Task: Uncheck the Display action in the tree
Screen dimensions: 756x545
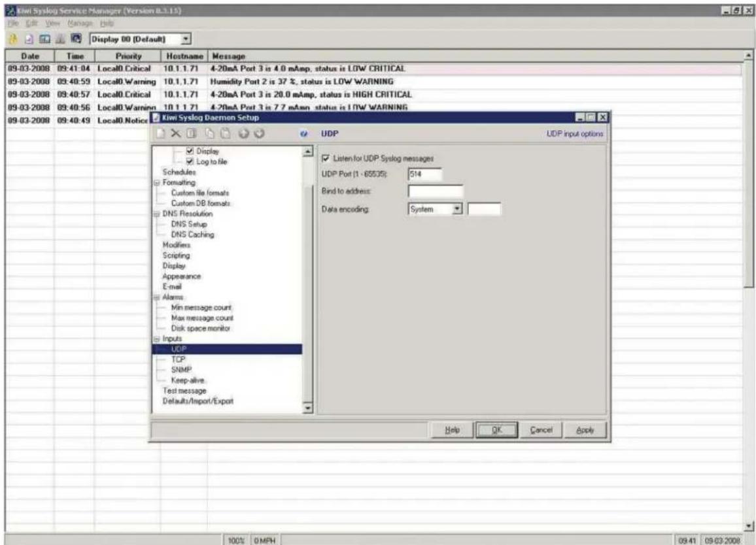Action: (190, 151)
